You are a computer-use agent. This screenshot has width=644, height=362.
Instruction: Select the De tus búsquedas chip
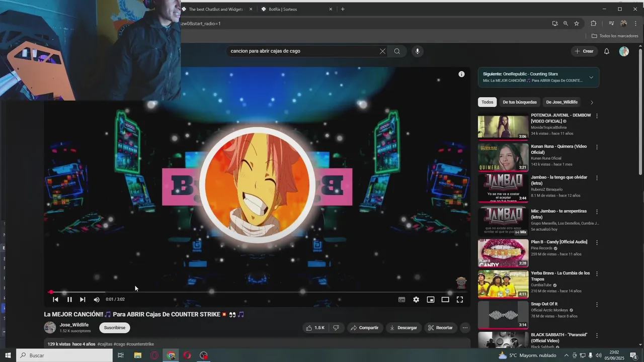tap(520, 102)
